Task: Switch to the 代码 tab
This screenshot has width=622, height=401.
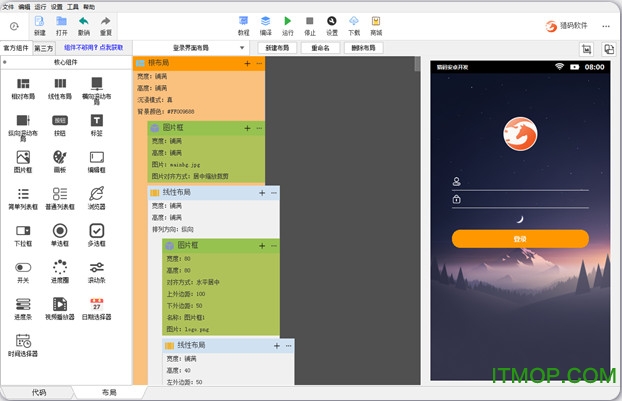Action: 39,392
